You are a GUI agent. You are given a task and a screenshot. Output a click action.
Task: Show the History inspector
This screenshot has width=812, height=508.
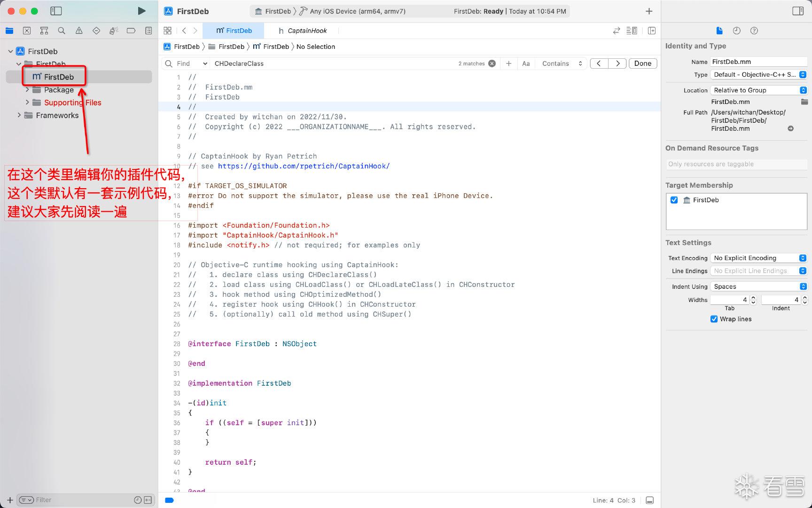coord(737,31)
